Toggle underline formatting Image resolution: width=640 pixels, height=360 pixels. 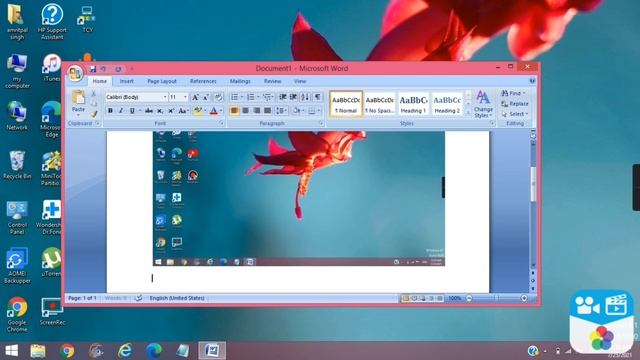click(132, 111)
